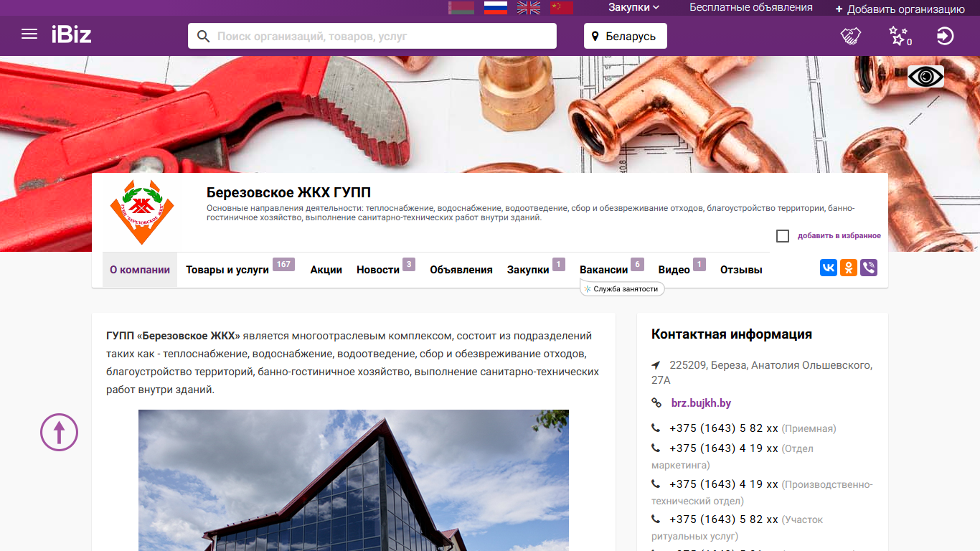
Task: Click phone icon beside Отдел маркетинга number
Action: point(656,448)
